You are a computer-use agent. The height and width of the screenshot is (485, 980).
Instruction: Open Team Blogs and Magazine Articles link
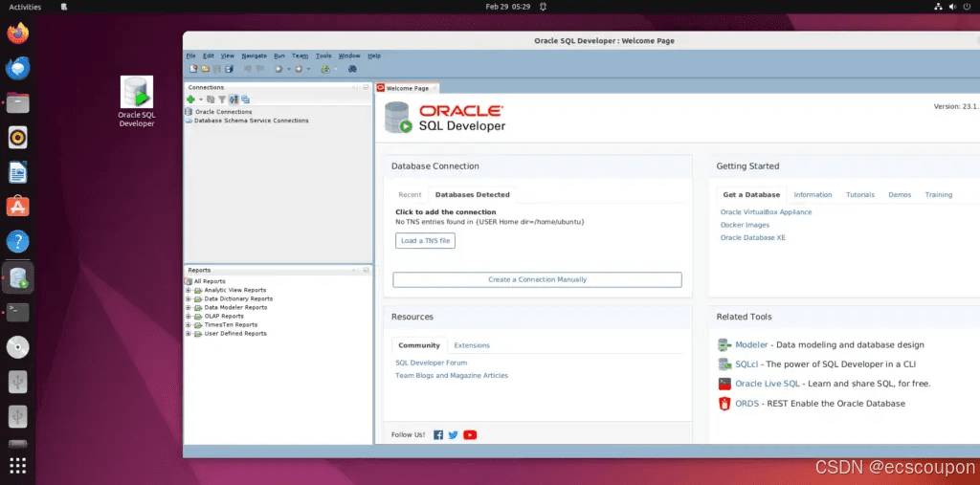(452, 376)
